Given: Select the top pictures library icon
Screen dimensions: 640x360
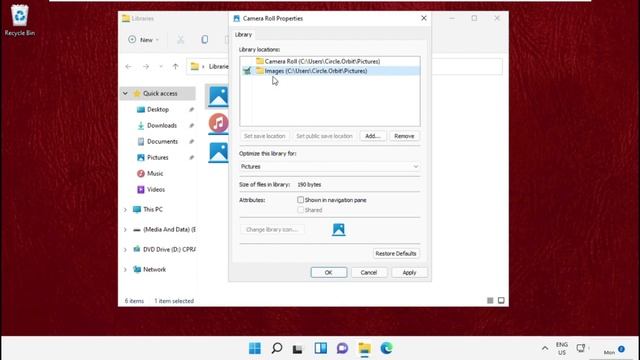Looking at the screenshot, I should (x=218, y=96).
